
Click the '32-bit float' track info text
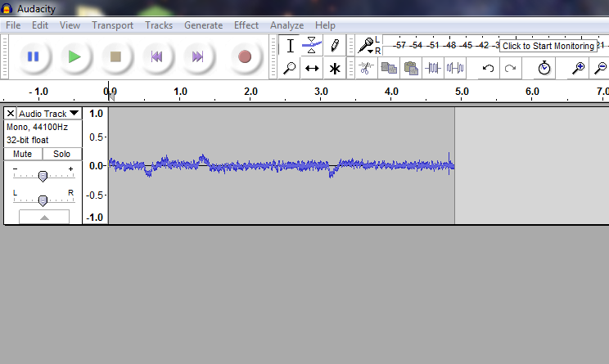pos(28,140)
